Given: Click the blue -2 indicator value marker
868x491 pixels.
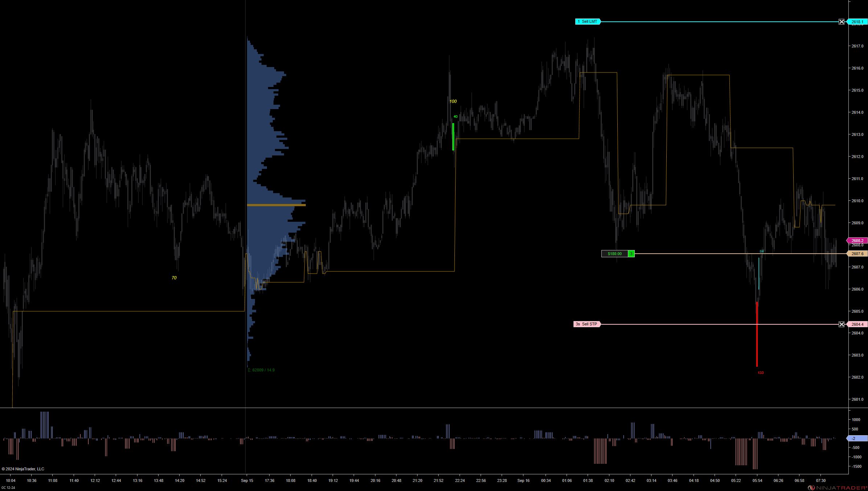Looking at the screenshot, I should click(857, 438).
